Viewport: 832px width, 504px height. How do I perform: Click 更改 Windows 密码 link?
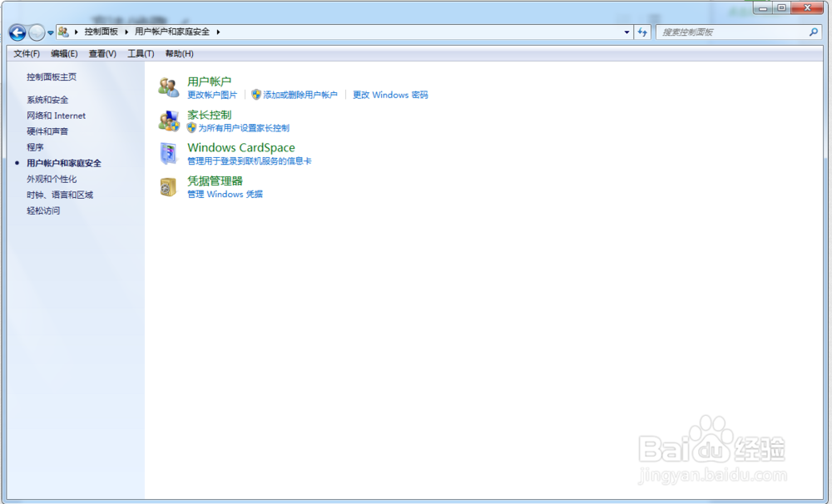pos(390,95)
